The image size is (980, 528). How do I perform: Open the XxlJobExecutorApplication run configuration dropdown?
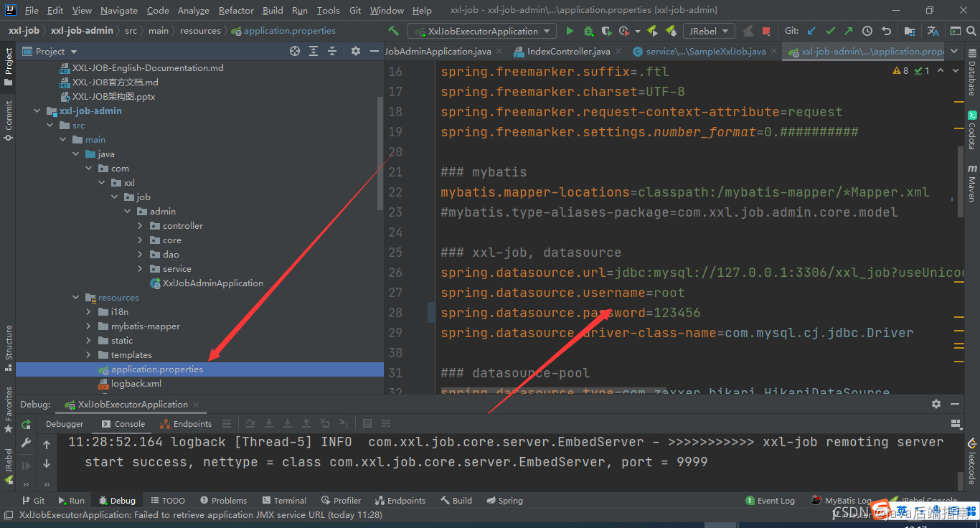point(482,31)
